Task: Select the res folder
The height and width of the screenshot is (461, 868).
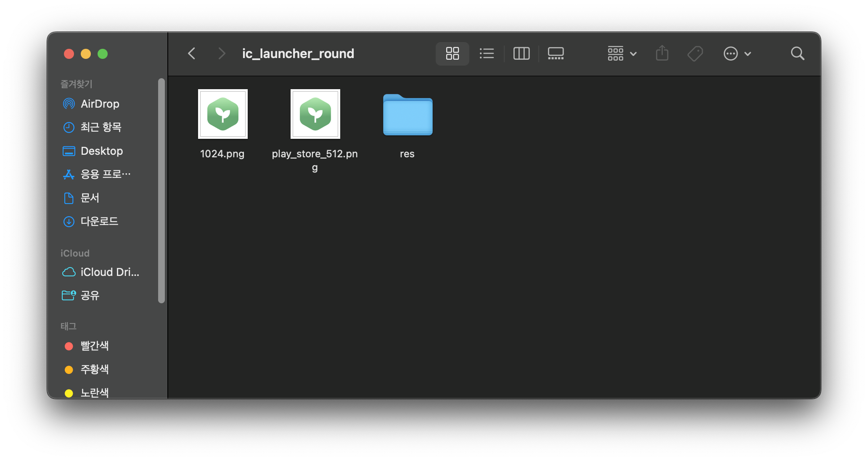Action: click(408, 115)
